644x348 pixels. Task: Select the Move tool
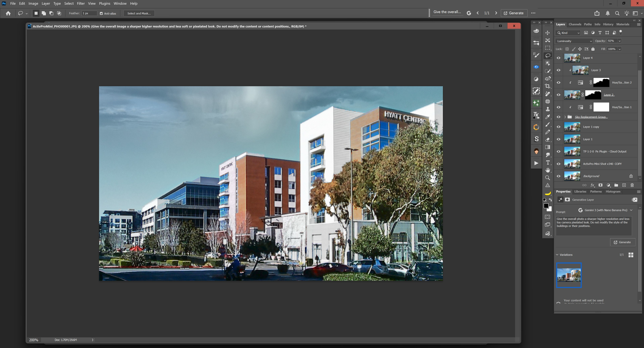point(547,33)
